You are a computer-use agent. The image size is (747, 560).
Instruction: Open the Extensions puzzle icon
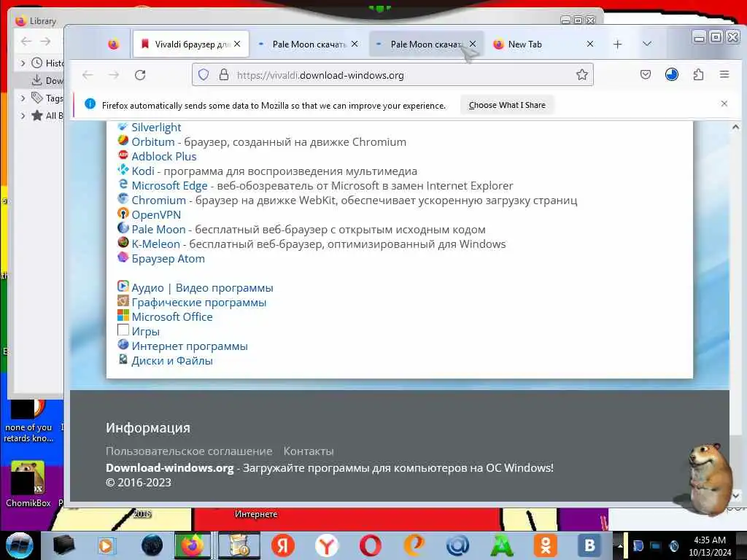click(698, 75)
